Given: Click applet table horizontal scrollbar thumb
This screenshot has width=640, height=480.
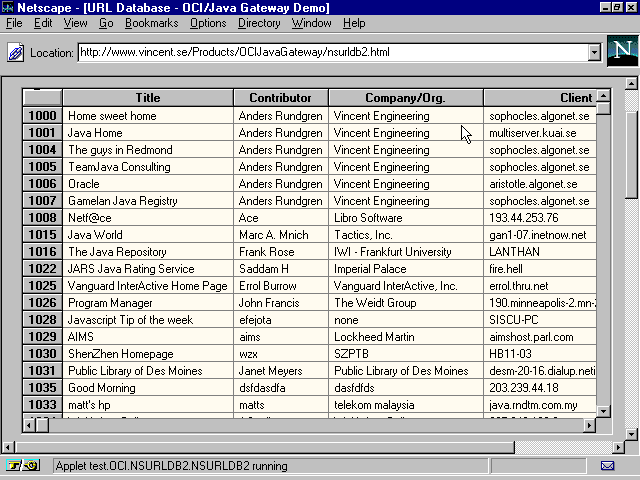Looking at the screenshot, I should pos(42,425).
